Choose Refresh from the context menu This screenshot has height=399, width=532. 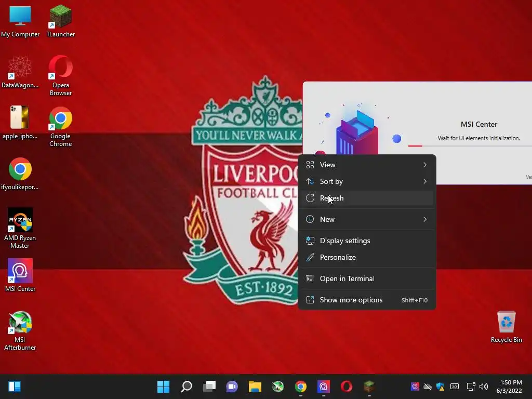pos(367,198)
